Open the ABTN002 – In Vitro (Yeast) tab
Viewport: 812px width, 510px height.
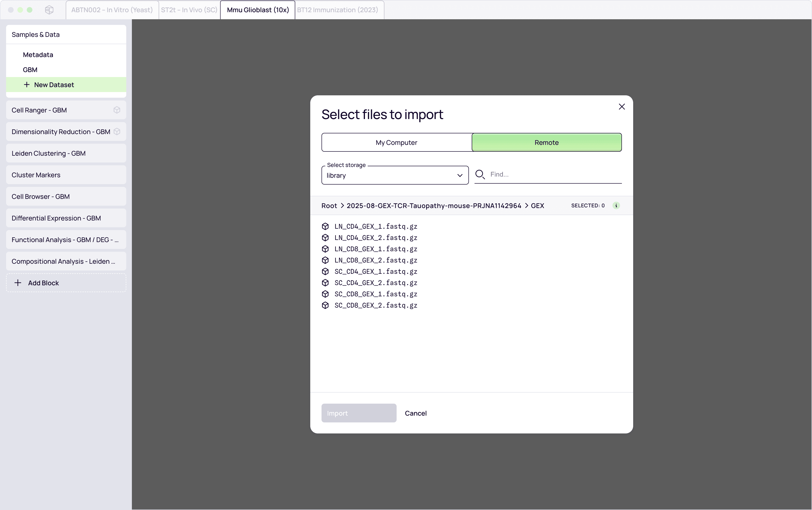tap(112, 10)
